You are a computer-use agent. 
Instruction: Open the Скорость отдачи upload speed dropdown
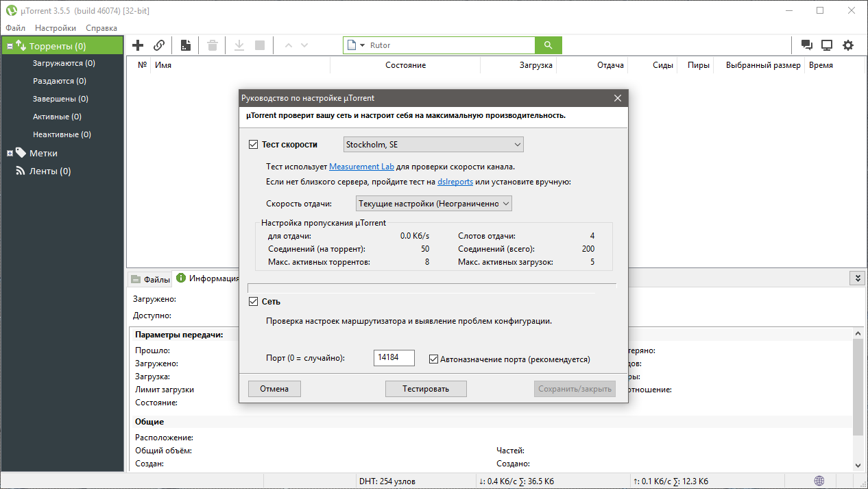coord(433,204)
